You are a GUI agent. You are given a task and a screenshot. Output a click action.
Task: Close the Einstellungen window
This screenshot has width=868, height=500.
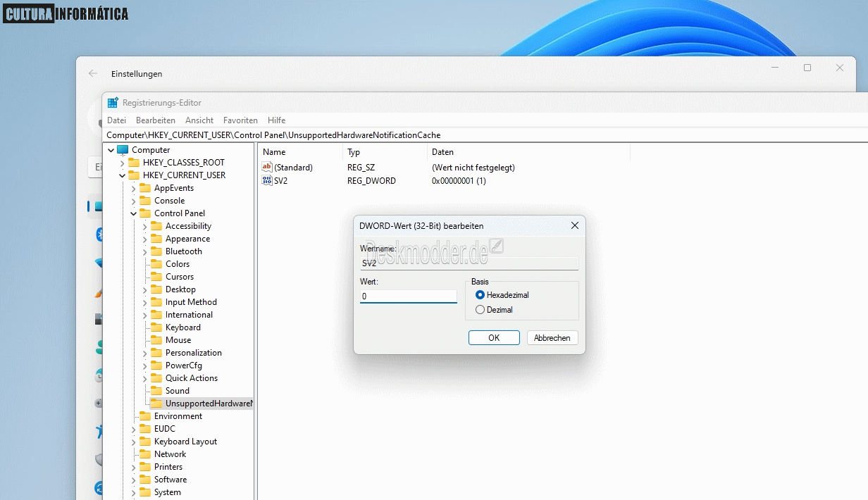840,68
